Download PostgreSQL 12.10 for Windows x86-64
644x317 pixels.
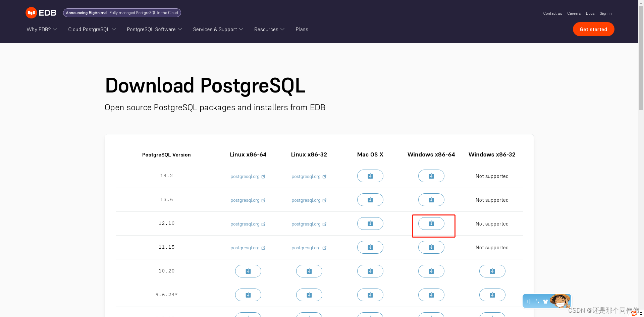click(431, 224)
